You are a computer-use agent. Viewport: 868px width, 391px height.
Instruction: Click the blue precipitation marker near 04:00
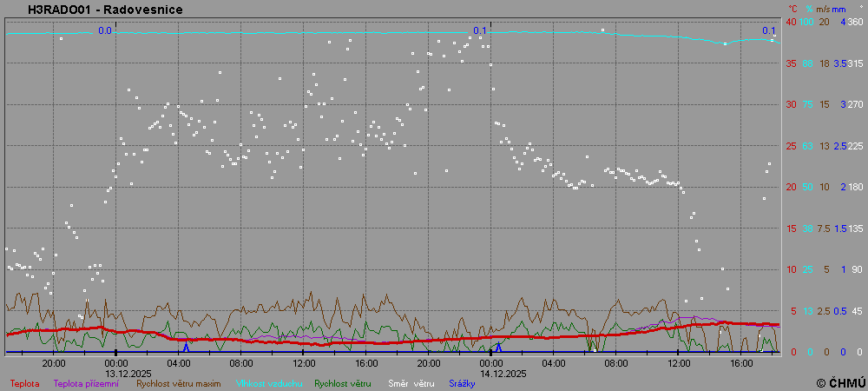(x=186, y=347)
